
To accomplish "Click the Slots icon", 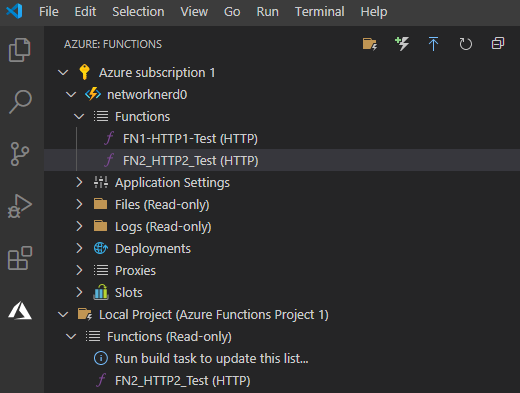I will coord(101,292).
